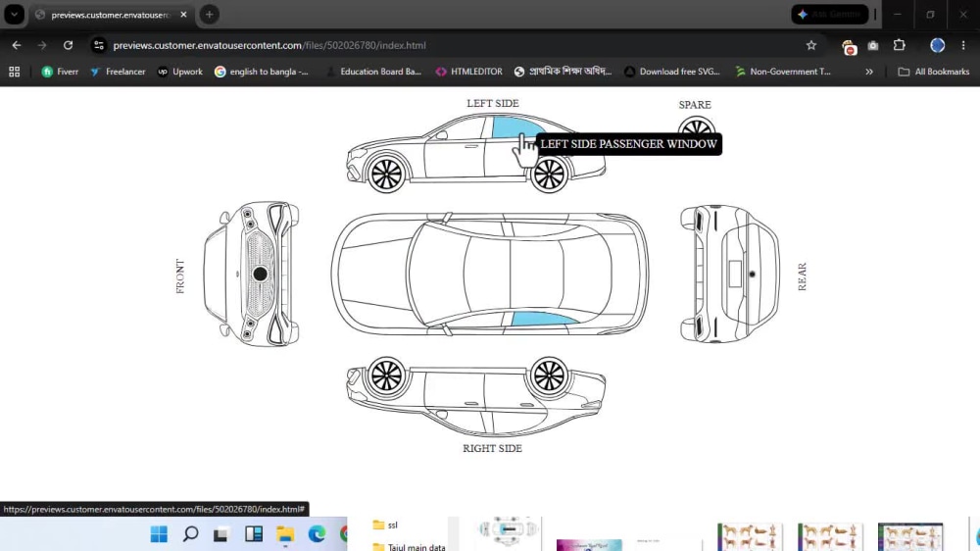Viewport: 980px width, 551px height.
Task: Reload the current page
Action: point(69,45)
